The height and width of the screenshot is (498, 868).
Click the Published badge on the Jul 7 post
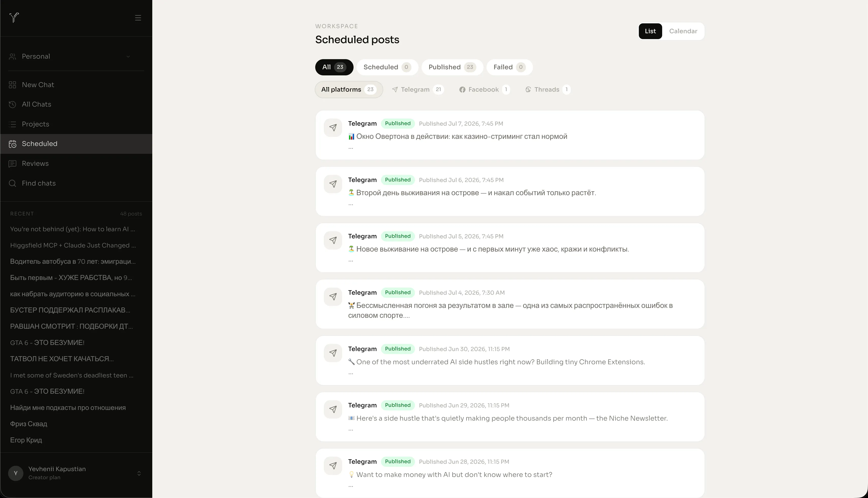pyautogui.click(x=398, y=123)
